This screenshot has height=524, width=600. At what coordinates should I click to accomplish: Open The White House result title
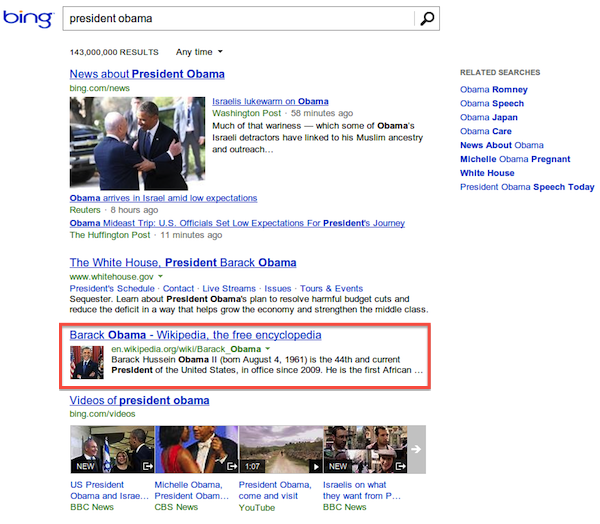tap(183, 263)
